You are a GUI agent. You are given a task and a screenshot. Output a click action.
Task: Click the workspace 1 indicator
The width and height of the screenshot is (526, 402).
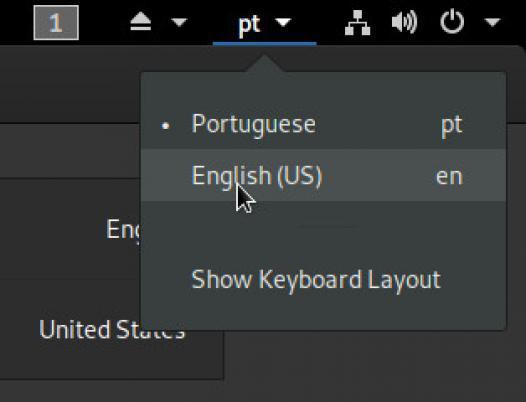coord(56,22)
